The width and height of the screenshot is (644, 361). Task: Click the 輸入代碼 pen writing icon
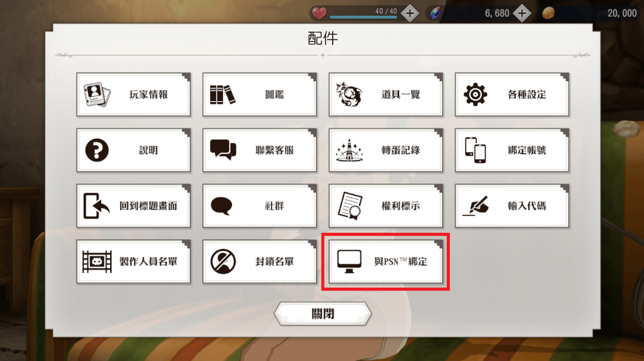coord(475,206)
